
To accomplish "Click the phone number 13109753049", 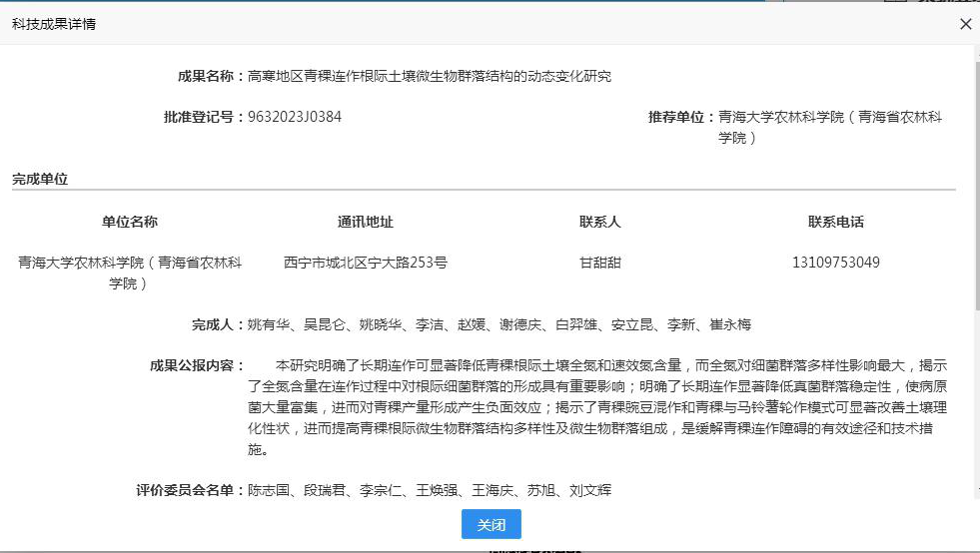I will pyautogui.click(x=836, y=263).
